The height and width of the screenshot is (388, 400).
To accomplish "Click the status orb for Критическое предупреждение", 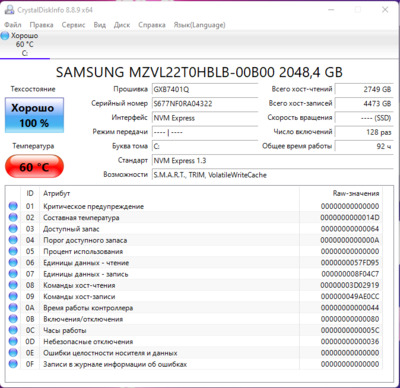I will pos(13,206).
